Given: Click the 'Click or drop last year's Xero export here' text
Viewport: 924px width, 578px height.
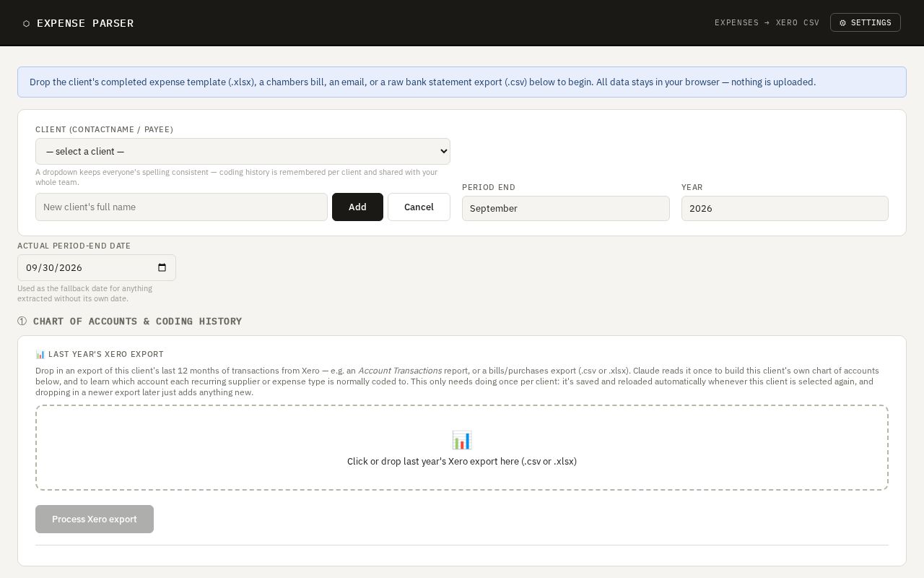Looking at the screenshot, I should (462, 461).
